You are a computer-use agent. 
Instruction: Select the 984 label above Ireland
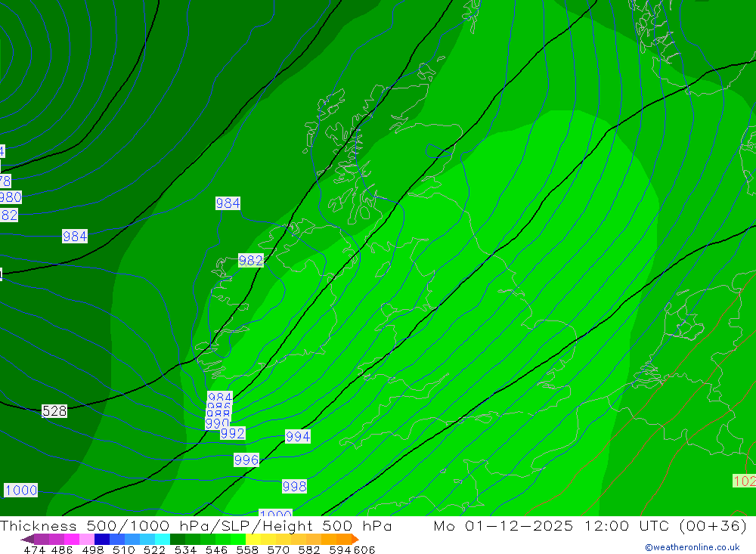[228, 203]
